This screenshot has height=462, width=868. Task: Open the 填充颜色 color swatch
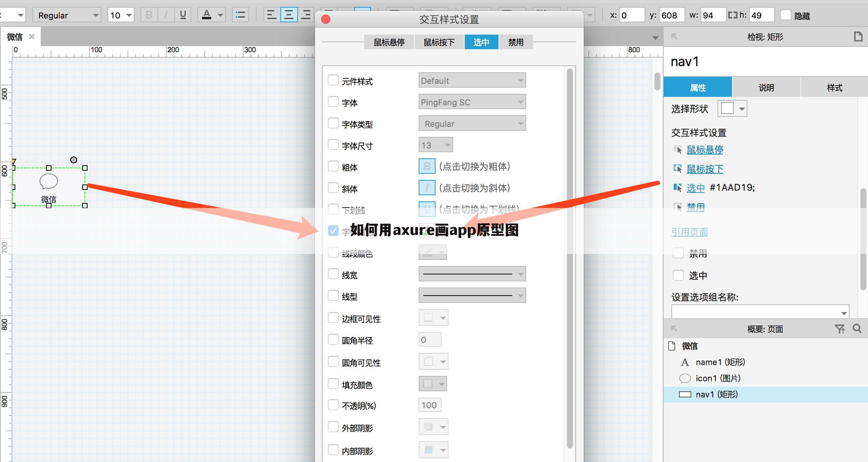(x=432, y=384)
